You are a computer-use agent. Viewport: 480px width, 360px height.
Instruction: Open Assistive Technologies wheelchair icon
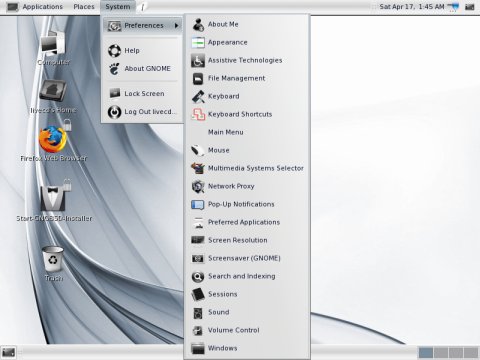coord(198,60)
